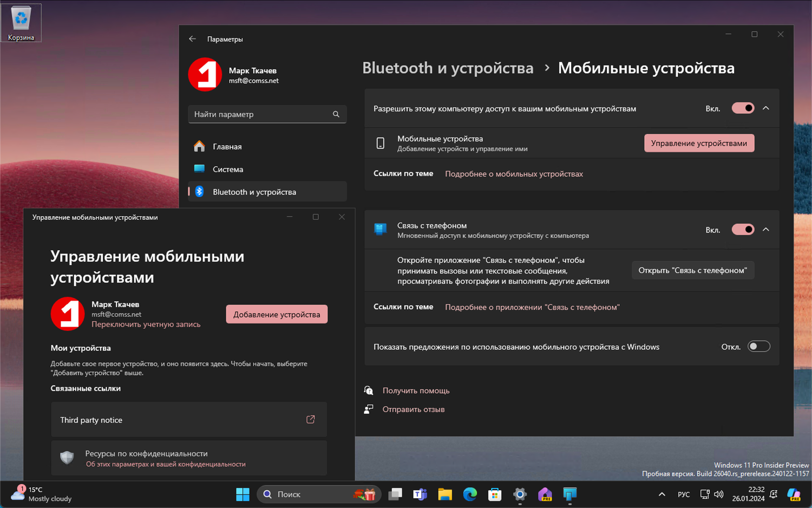Switch the РУС input language indicator
812x508 pixels.
point(684,494)
